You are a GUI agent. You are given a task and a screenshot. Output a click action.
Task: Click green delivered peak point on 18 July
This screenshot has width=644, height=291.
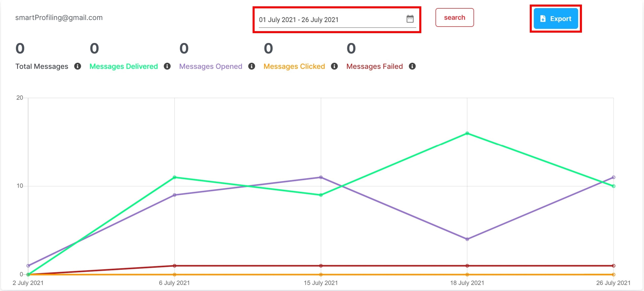point(467,133)
